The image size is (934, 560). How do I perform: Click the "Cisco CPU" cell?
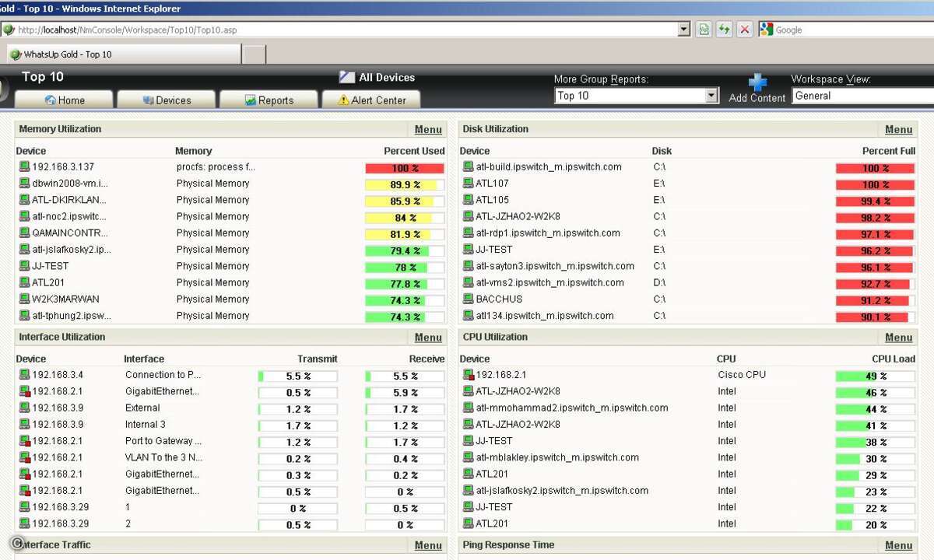point(742,375)
